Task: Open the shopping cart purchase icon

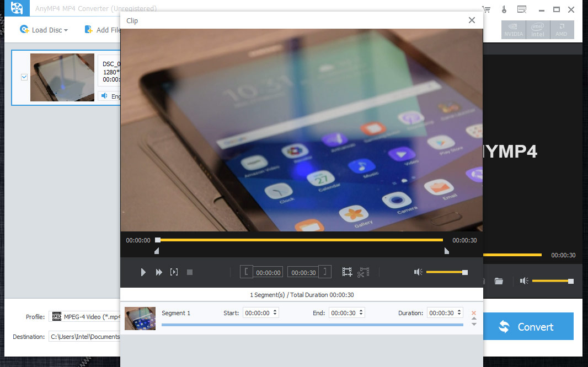Action: (x=486, y=9)
